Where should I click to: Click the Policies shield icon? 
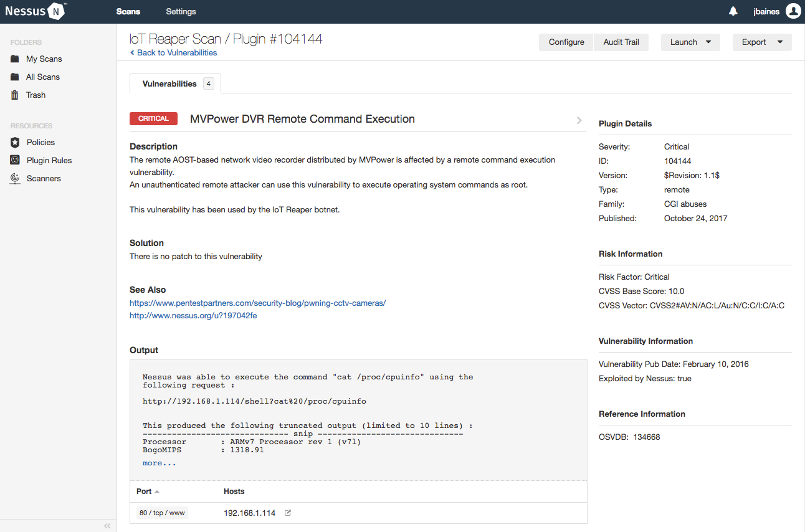[x=15, y=142]
